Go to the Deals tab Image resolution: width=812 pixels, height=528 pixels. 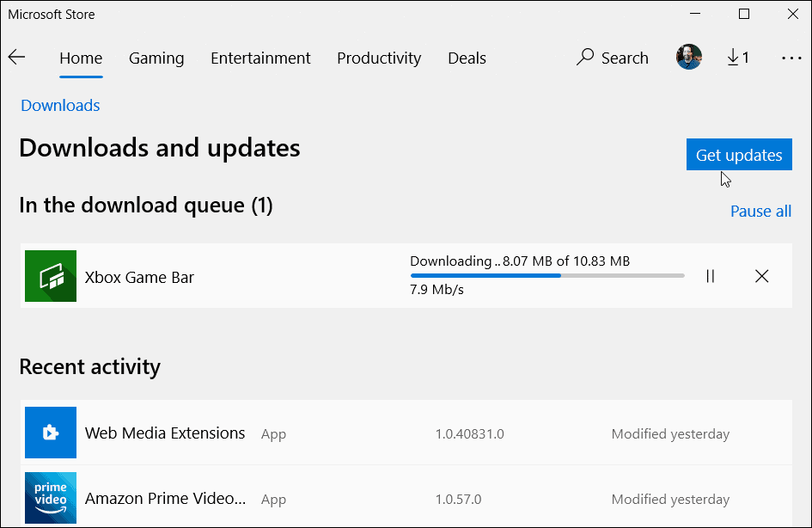click(x=467, y=58)
